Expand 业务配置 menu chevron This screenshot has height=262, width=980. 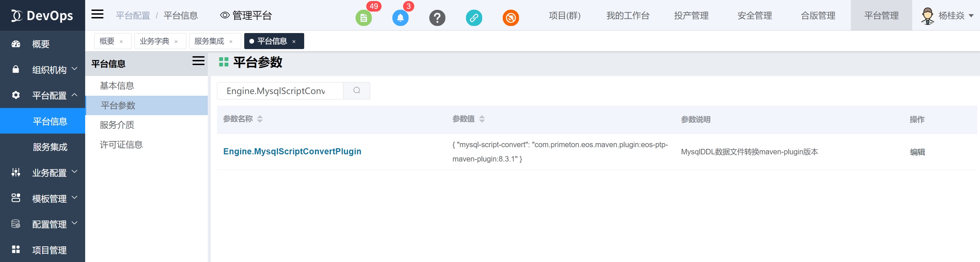tap(75, 172)
